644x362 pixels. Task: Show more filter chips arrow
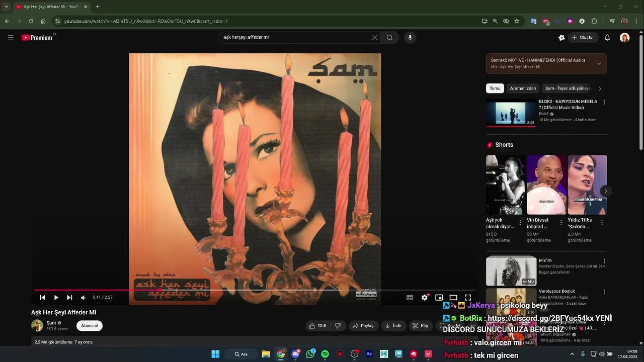click(x=600, y=88)
